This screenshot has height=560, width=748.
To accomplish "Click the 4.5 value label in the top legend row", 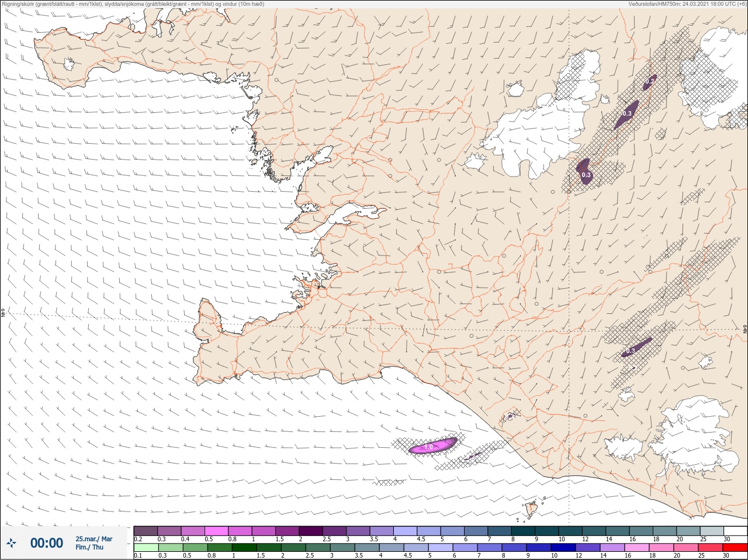I will coord(421,539).
